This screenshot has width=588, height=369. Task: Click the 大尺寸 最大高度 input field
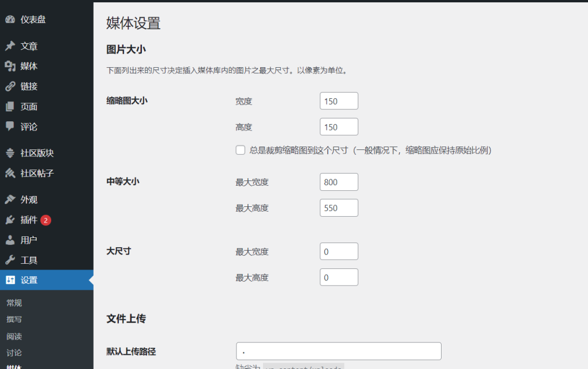pos(339,277)
